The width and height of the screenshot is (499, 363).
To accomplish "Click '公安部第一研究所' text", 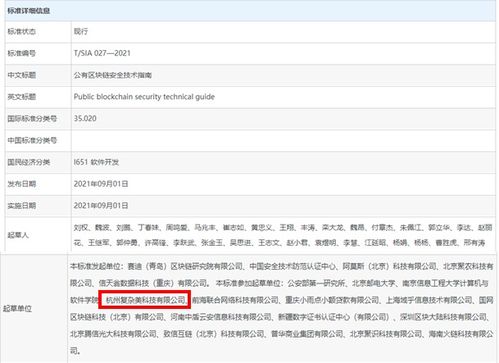I will pos(316,283).
